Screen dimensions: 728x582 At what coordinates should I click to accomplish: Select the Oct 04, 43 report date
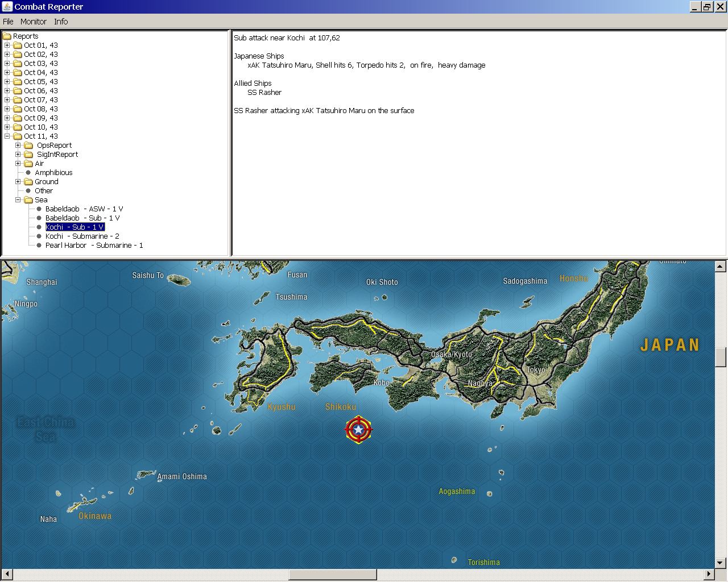tap(41, 73)
